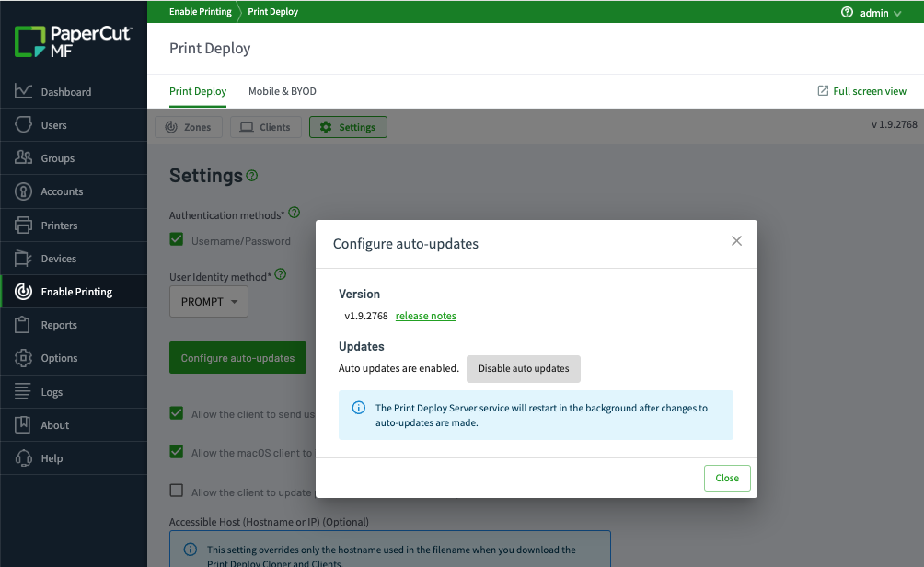Open the Clients section

(266, 127)
